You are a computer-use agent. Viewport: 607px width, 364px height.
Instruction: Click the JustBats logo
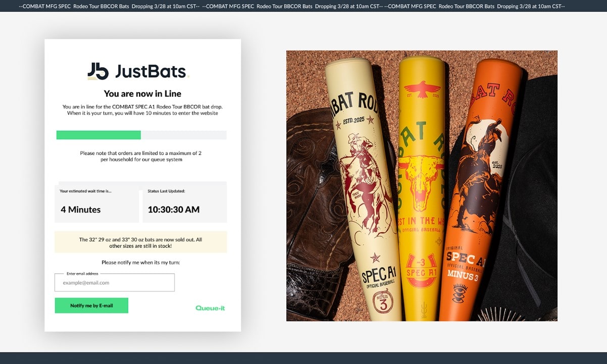138,71
